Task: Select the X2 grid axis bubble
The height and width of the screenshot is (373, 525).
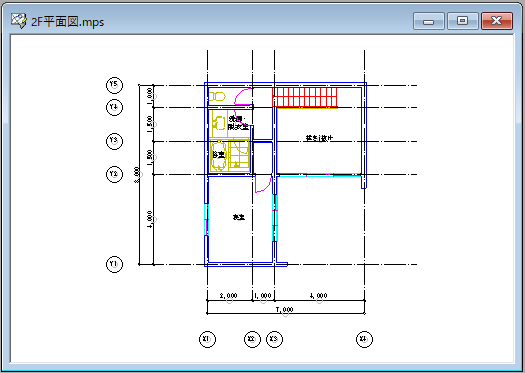Action: 252,339
